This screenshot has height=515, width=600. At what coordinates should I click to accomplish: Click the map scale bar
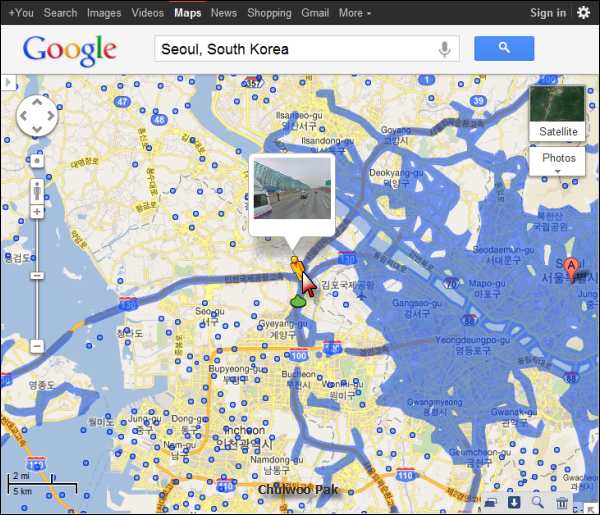(x=42, y=484)
